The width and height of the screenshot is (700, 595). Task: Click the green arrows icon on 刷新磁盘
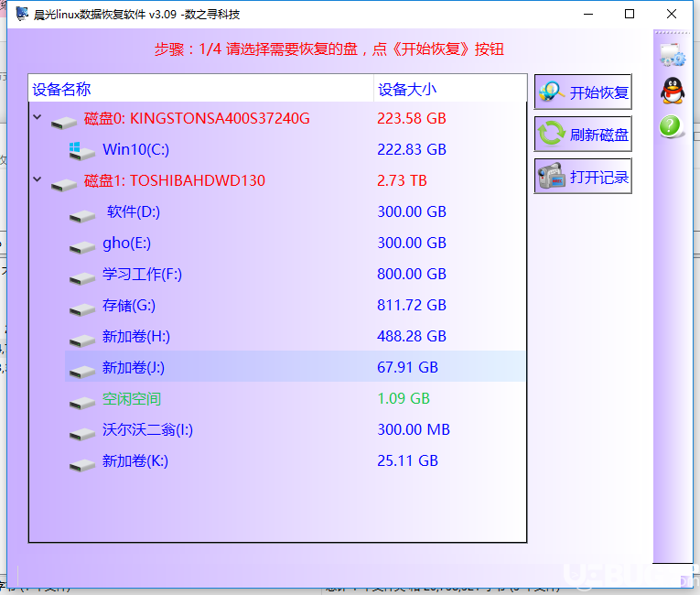552,133
